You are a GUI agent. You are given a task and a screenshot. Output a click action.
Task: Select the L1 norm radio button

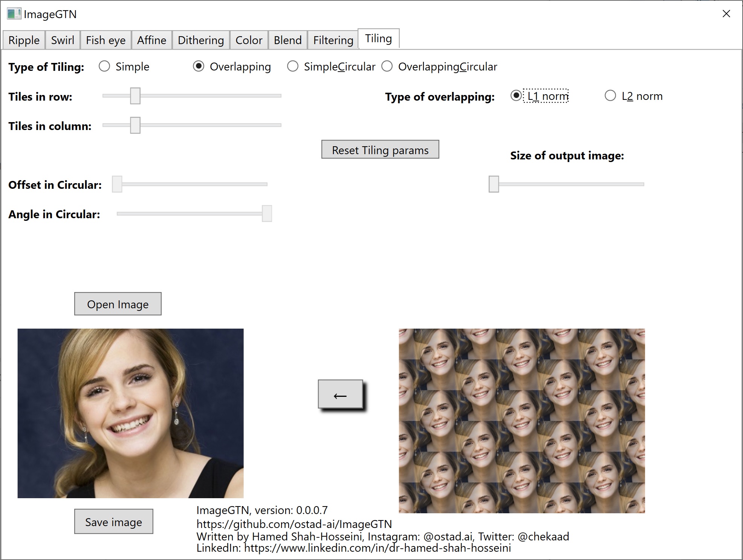[x=516, y=96]
